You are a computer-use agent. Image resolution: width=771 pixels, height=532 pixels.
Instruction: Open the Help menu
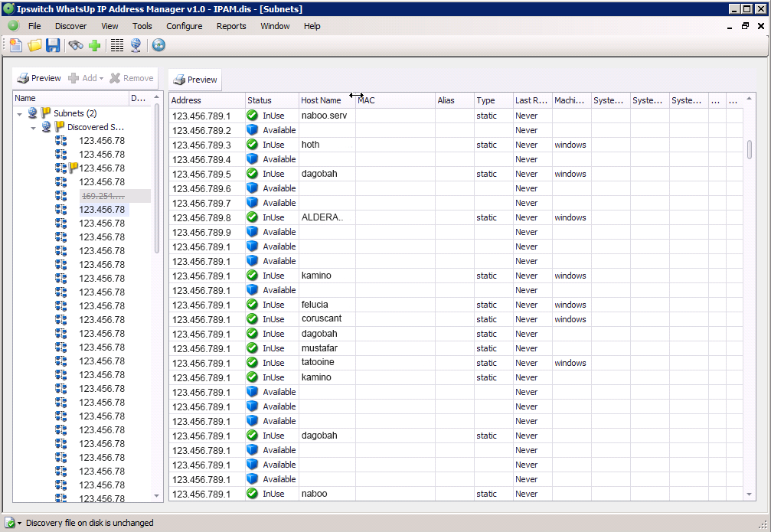point(312,26)
